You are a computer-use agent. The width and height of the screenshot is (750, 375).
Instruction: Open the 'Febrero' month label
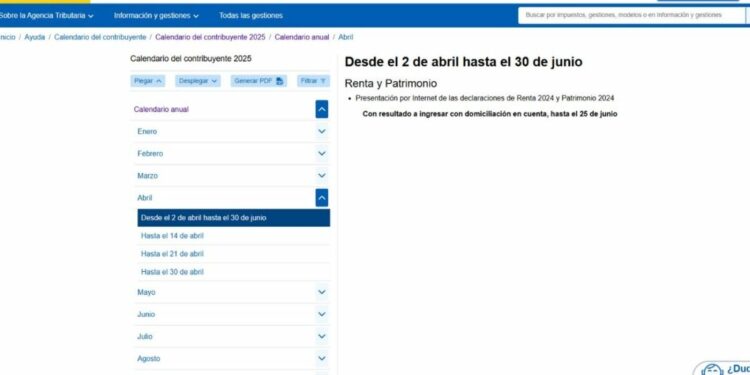[x=150, y=154]
